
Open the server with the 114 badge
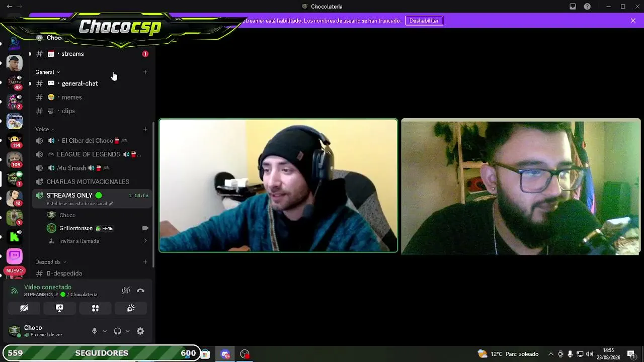[x=14, y=140]
